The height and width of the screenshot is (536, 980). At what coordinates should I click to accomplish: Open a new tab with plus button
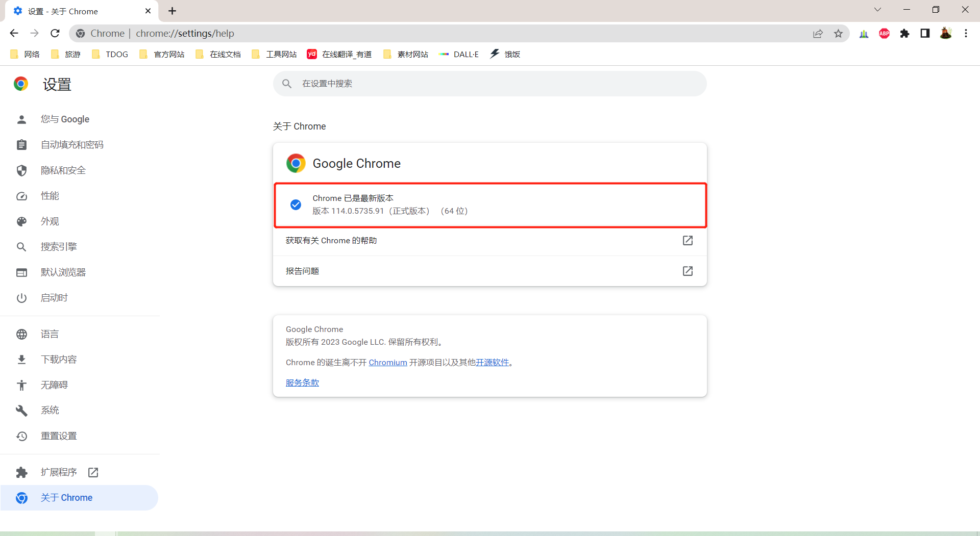pos(173,11)
